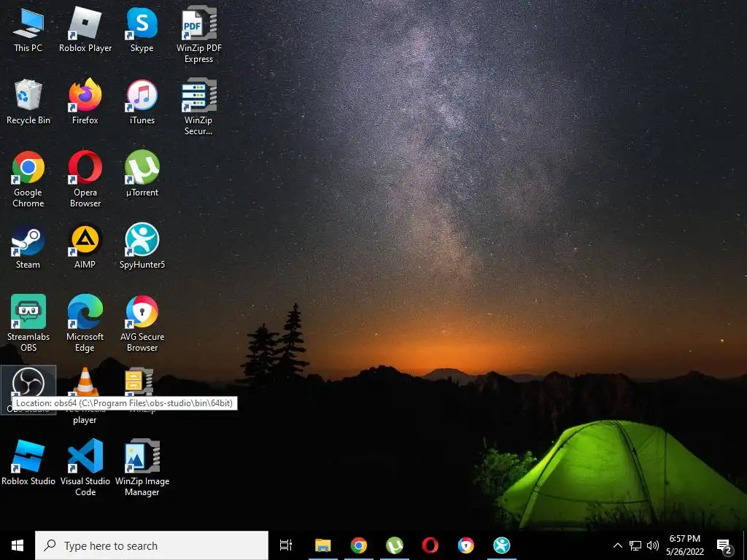Image resolution: width=747 pixels, height=560 pixels.
Task: Select the Skype desktop shortcut
Action: 142,29
